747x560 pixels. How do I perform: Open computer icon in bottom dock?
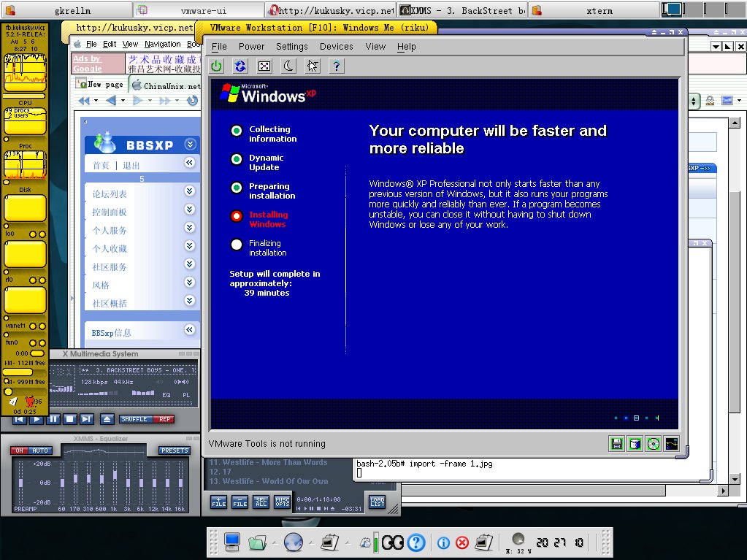[232, 542]
